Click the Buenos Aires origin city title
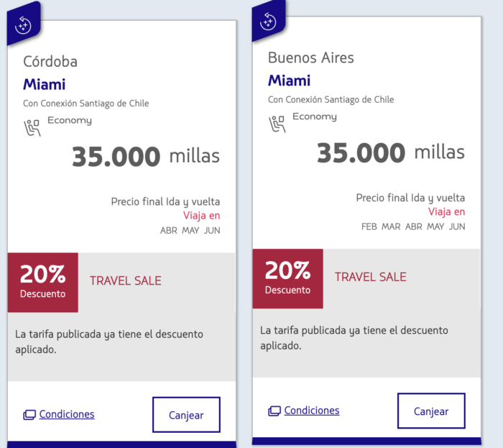Screen dimensions: 503x448 coord(311,58)
